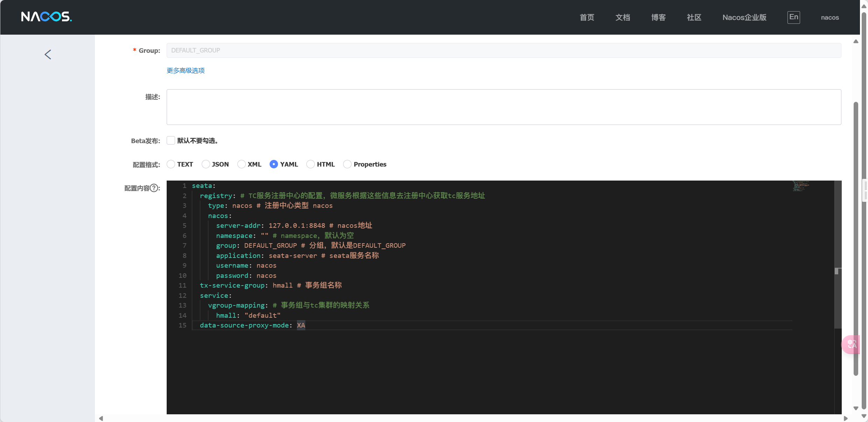Open the Nacos企业版 link
The image size is (868, 422).
click(744, 17)
